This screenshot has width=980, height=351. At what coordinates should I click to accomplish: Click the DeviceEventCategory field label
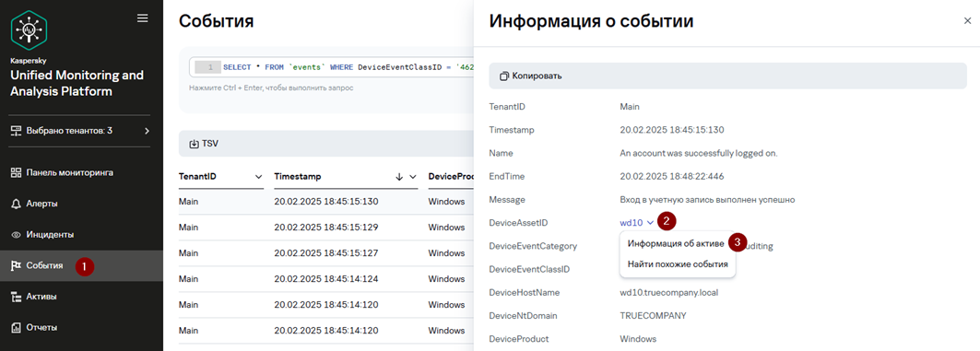point(533,246)
